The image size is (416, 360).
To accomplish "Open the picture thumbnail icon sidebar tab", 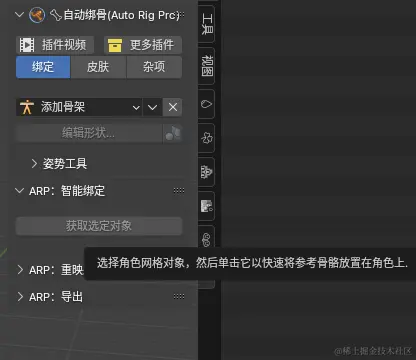I will click(206, 206).
